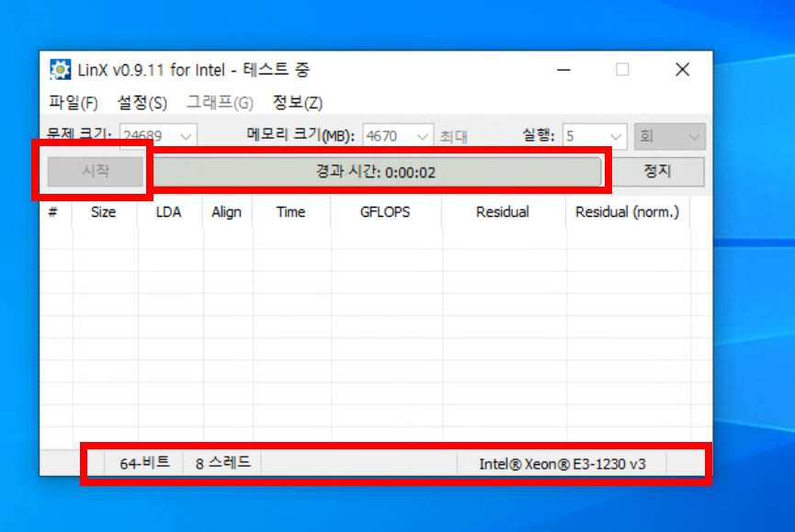Image resolution: width=795 pixels, height=532 pixels.
Task: Click the GFLOPS column header
Action: click(385, 211)
